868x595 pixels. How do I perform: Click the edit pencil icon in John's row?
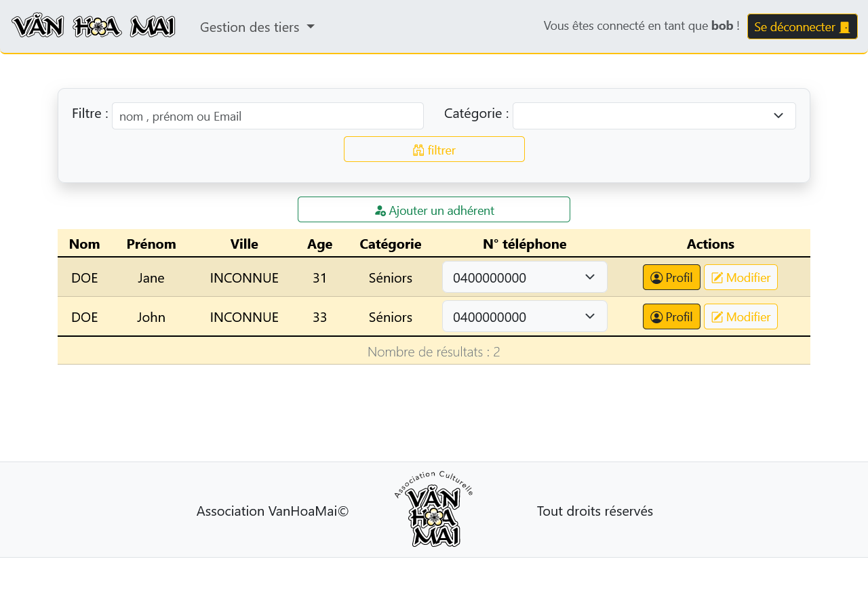point(717,317)
